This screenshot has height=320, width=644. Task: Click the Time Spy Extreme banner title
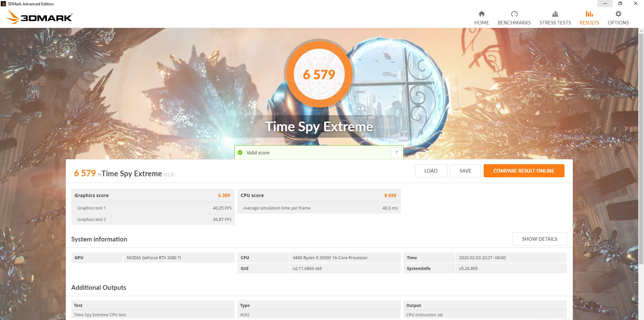[x=319, y=127]
